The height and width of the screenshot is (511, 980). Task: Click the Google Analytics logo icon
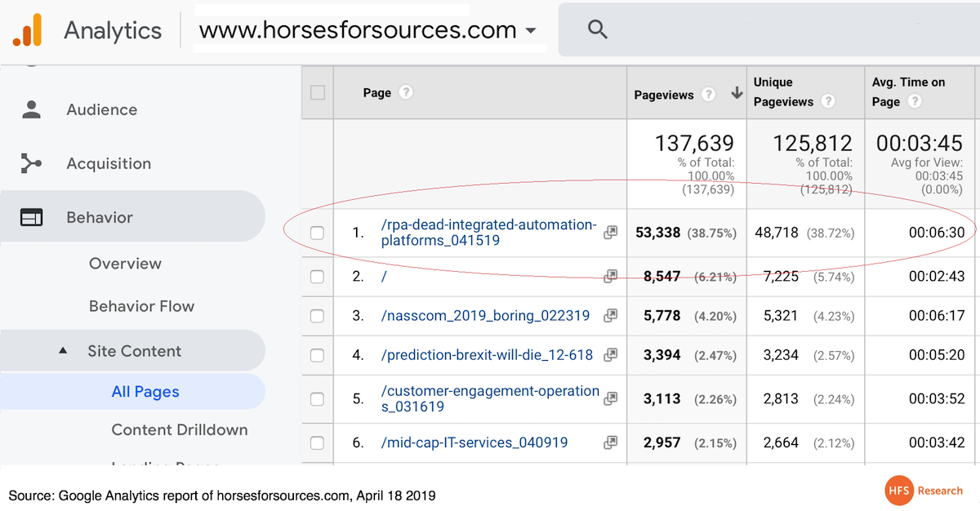26,30
